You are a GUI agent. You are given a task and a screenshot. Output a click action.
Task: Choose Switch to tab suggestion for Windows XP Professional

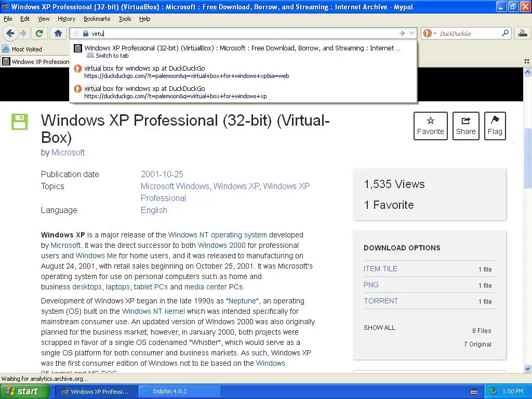(243, 51)
